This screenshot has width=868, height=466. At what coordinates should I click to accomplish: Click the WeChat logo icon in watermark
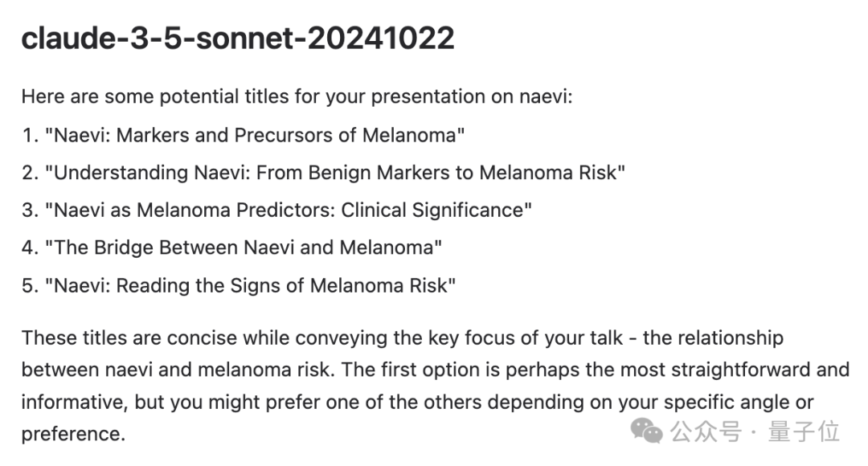pos(646,431)
